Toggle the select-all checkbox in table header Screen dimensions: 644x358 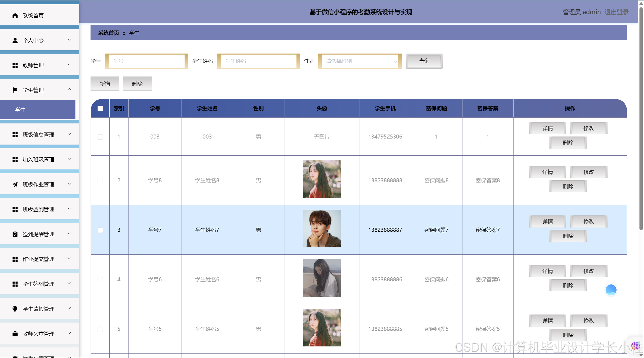100,108
